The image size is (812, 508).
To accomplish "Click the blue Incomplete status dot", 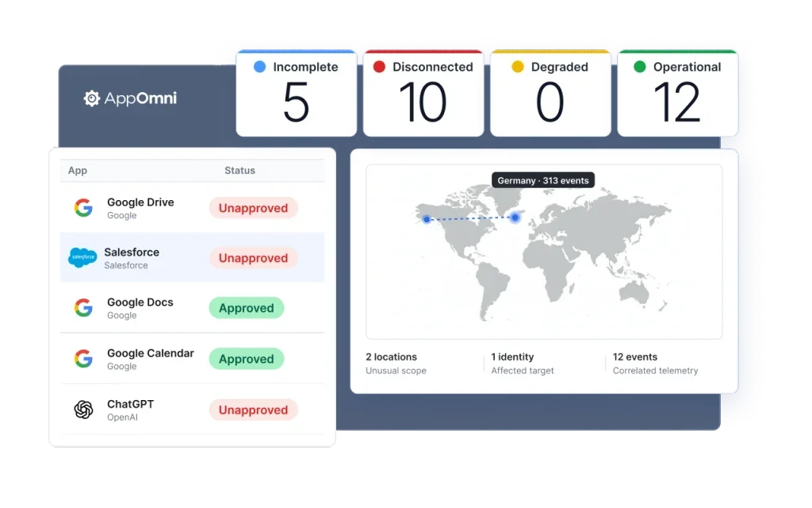I will [260, 67].
